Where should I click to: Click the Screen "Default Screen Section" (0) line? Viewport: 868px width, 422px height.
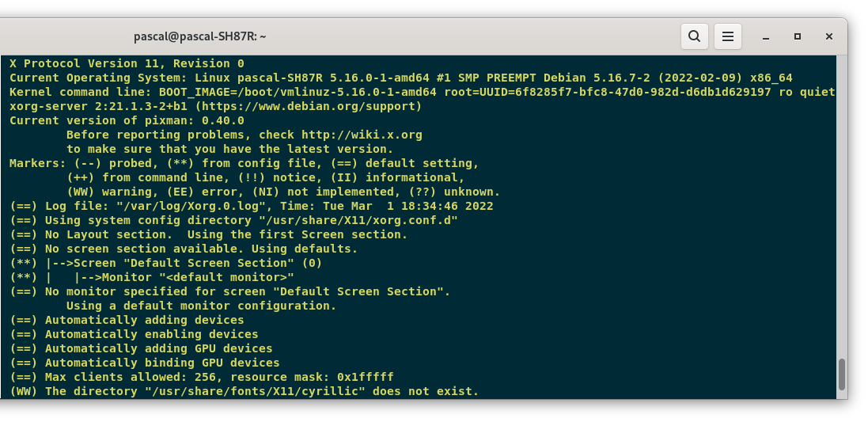[166, 263]
